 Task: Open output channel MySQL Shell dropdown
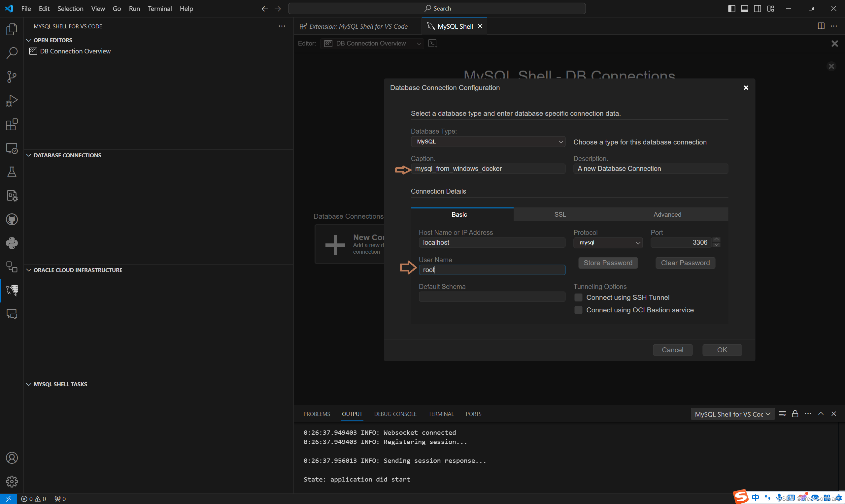(x=732, y=414)
